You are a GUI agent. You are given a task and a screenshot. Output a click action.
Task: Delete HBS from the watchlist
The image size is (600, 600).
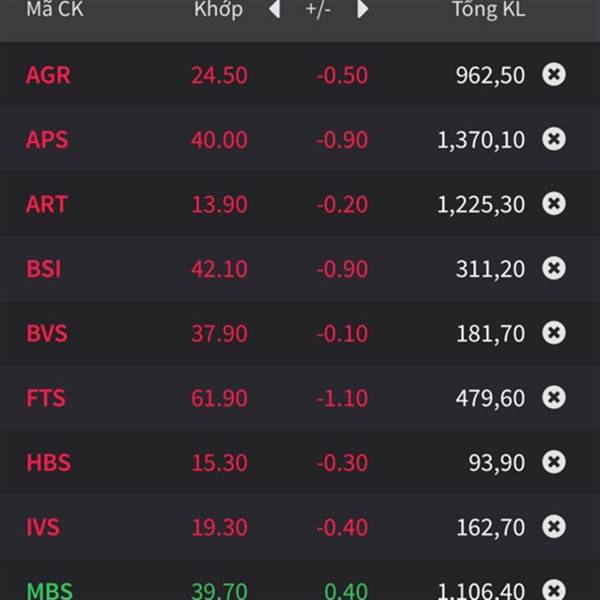[554, 462]
